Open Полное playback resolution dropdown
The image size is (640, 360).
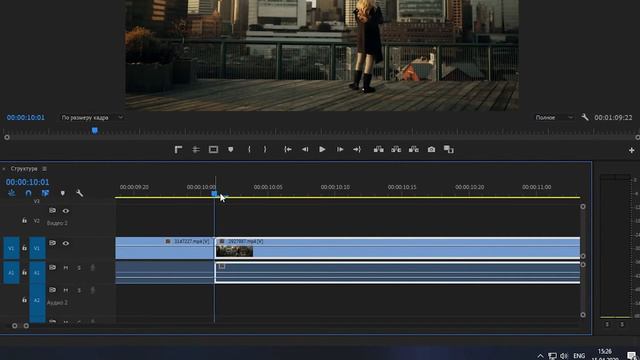point(553,118)
